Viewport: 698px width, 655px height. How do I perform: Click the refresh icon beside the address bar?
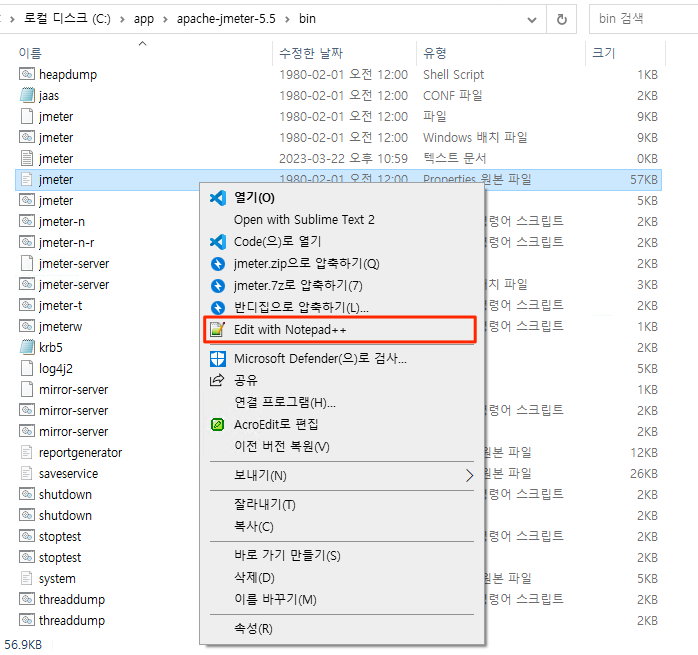[562, 19]
